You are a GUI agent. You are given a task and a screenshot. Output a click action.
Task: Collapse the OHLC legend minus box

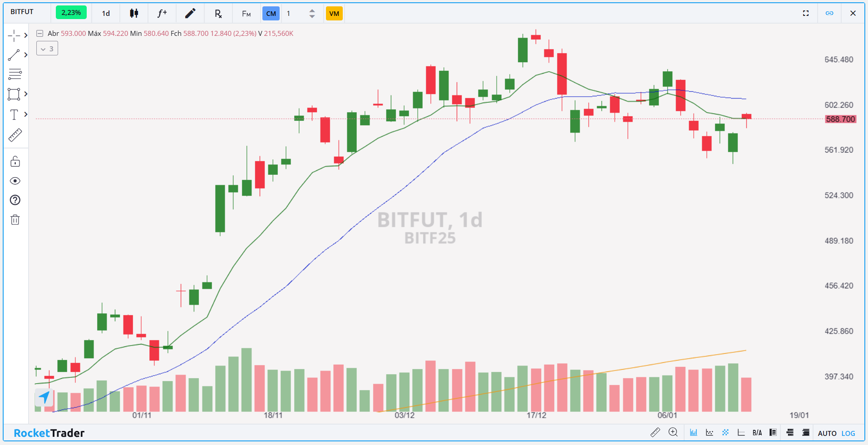pyautogui.click(x=40, y=33)
